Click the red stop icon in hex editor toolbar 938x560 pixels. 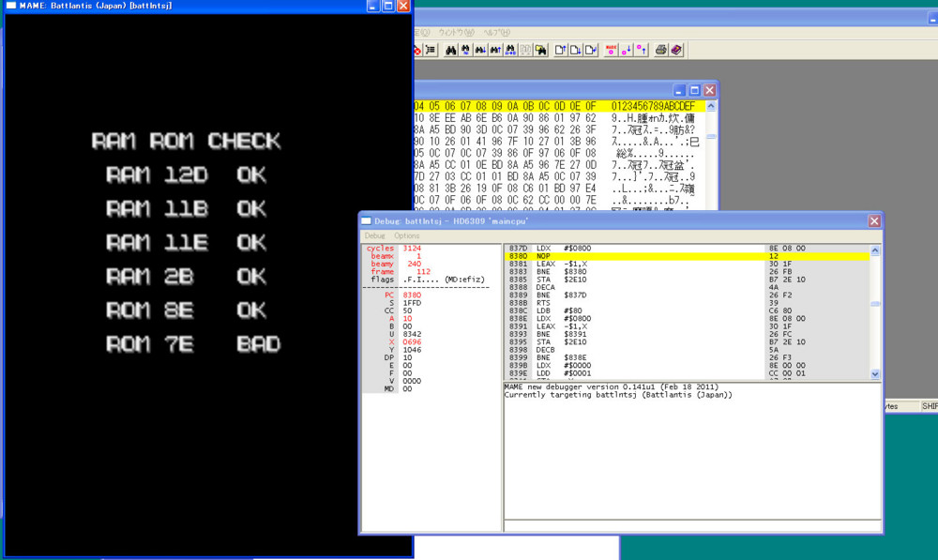click(x=417, y=51)
